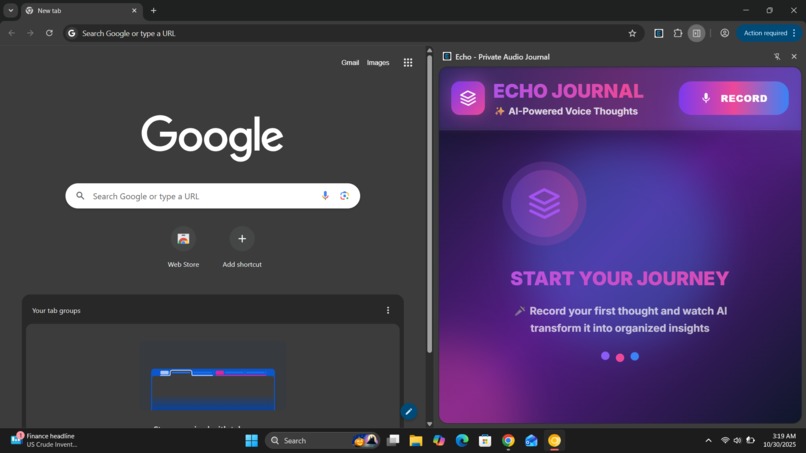Click the START YOUR JOURNEY heading
The image size is (806, 453).
(619, 279)
